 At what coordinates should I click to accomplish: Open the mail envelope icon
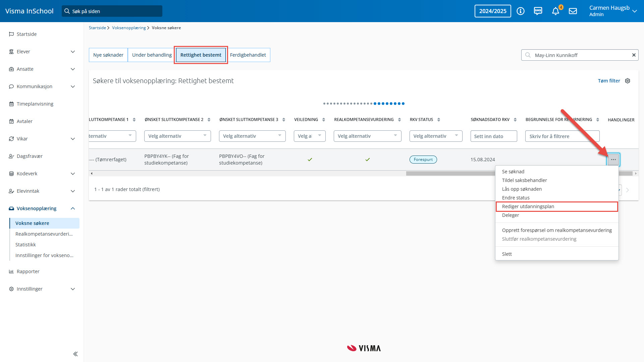pyautogui.click(x=573, y=11)
